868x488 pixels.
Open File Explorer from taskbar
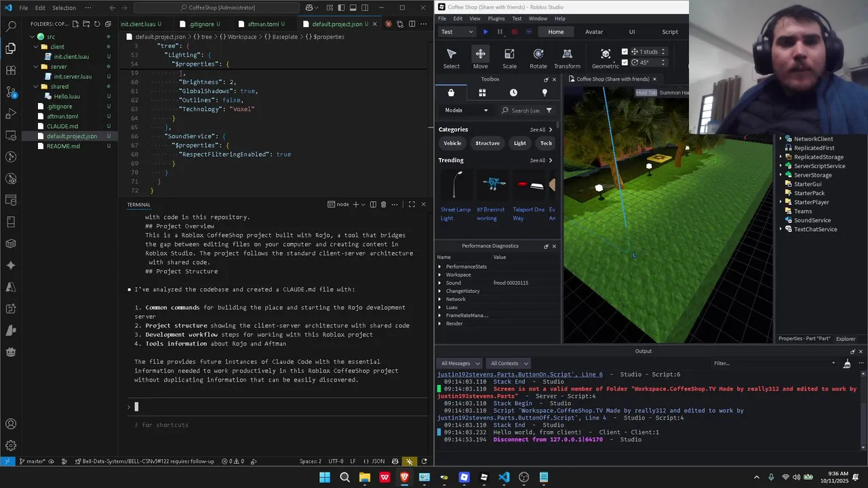[x=365, y=477]
